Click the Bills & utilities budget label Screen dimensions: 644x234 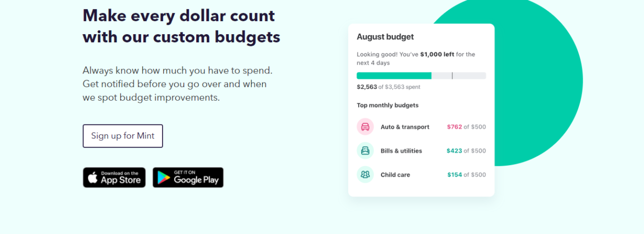click(x=401, y=151)
